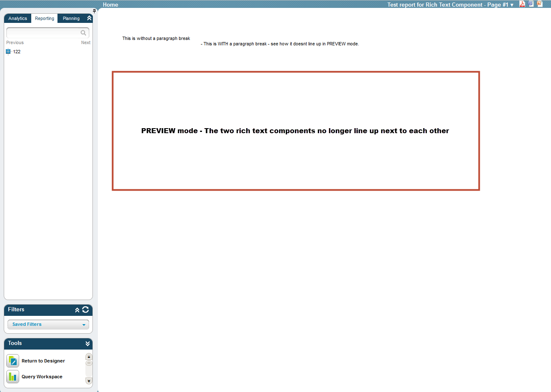Click the Next link
551x392 pixels.
[86, 42]
